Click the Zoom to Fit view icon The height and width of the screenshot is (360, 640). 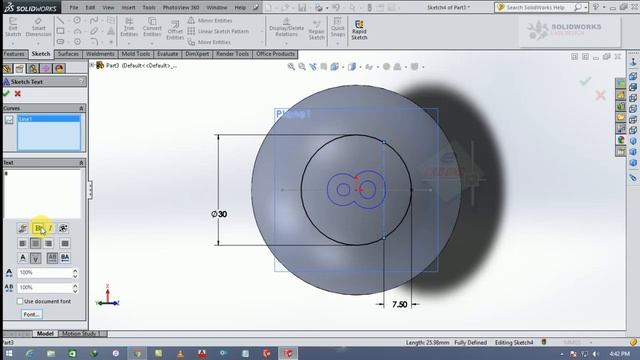pos(291,67)
